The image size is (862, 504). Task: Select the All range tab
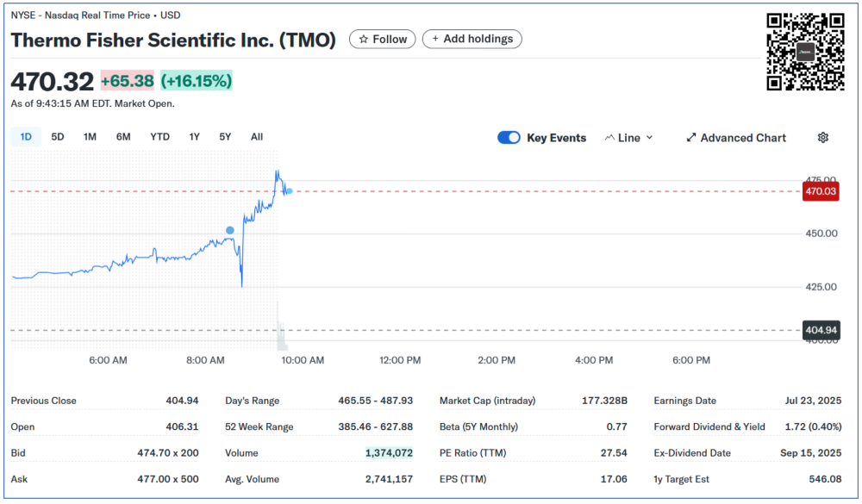click(x=257, y=137)
